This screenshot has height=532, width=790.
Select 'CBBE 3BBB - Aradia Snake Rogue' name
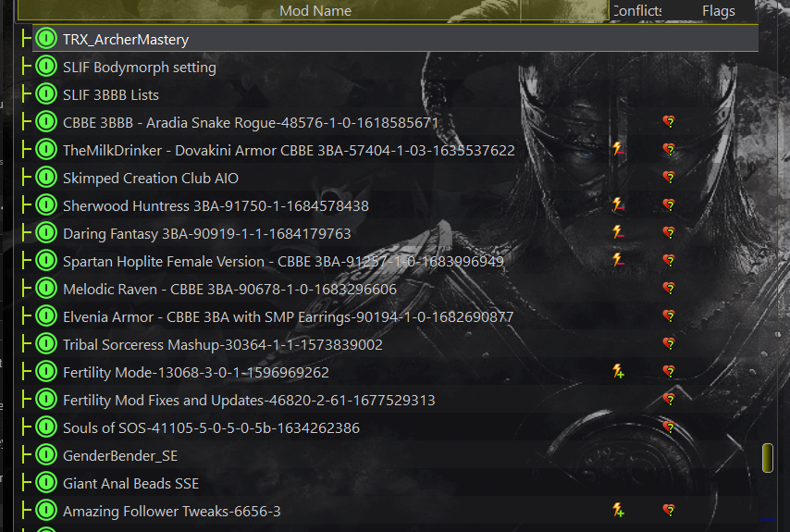251,122
